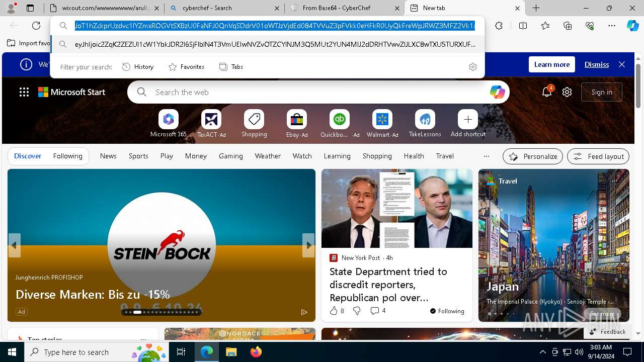Switch to From Base64 - CyberChef tab
Screen dimensions: 644x362
pyautogui.click(x=345, y=8)
